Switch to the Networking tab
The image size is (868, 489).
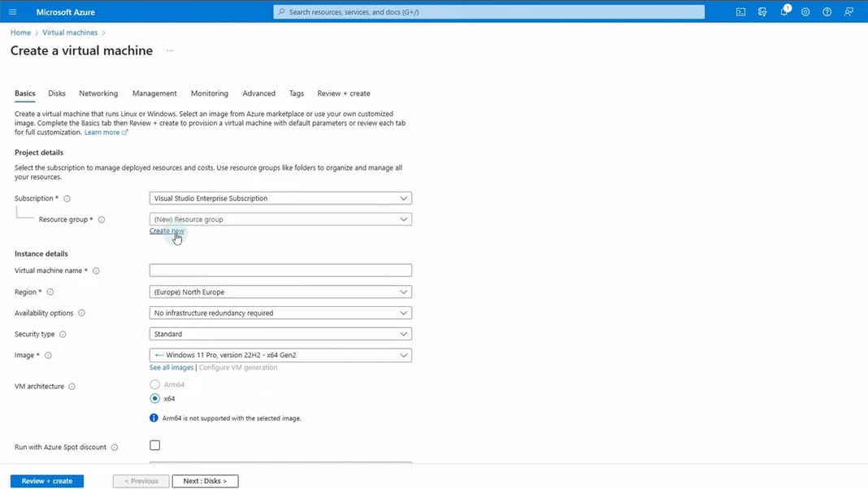pyautogui.click(x=98, y=93)
